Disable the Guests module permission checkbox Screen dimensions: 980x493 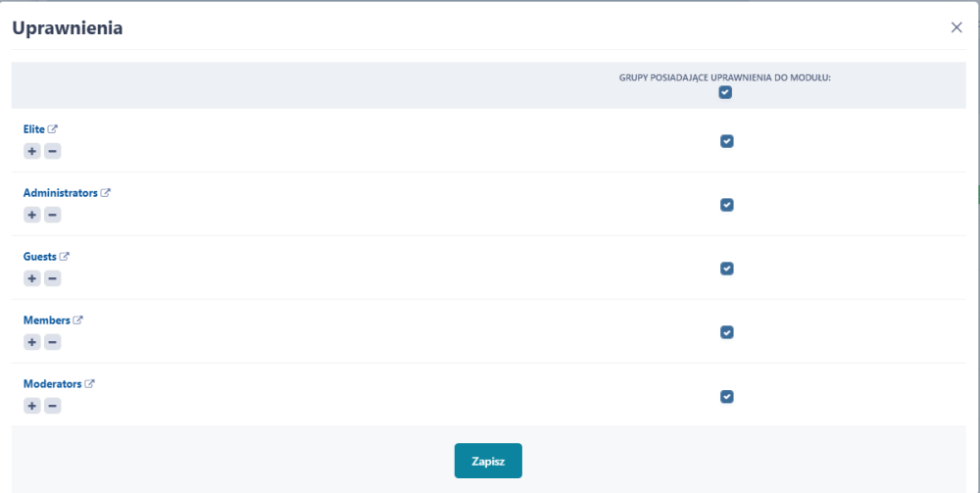726,269
